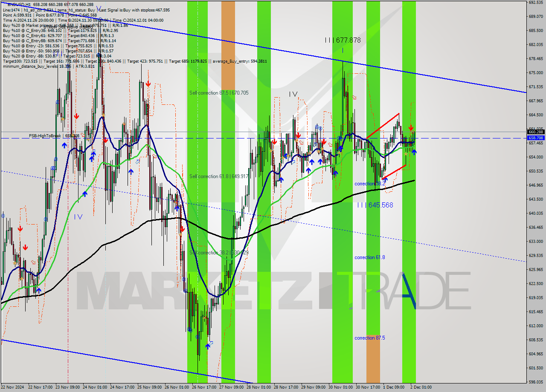
Task: Select the upper red channel line near 1 Dec
Action: pyautogui.click(x=383, y=126)
